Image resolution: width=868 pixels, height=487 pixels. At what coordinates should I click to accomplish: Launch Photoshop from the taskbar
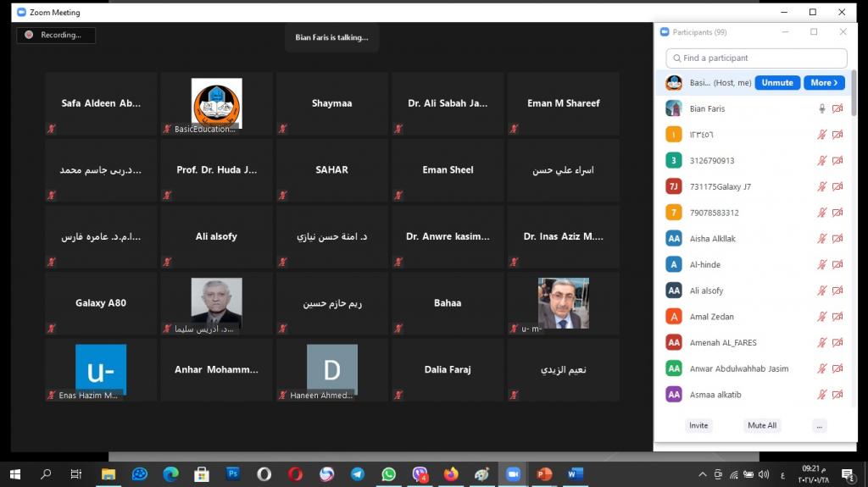pyautogui.click(x=233, y=474)
